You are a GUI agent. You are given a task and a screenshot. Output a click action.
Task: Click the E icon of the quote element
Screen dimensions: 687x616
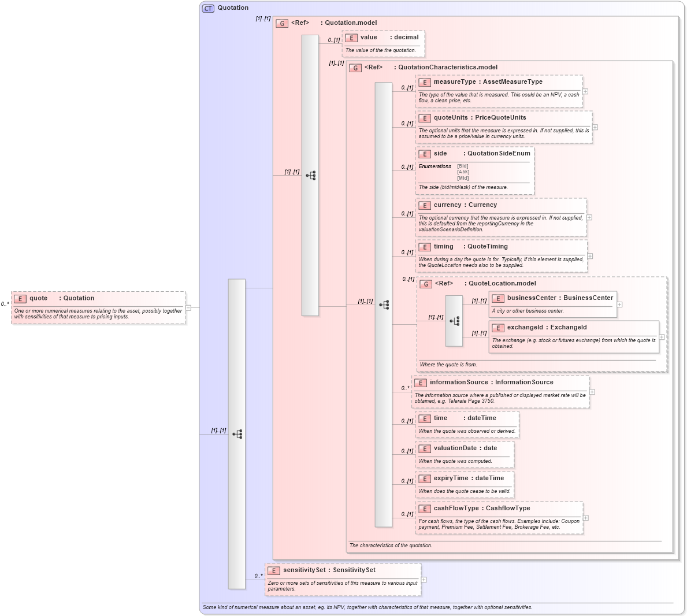click(20, 298)
